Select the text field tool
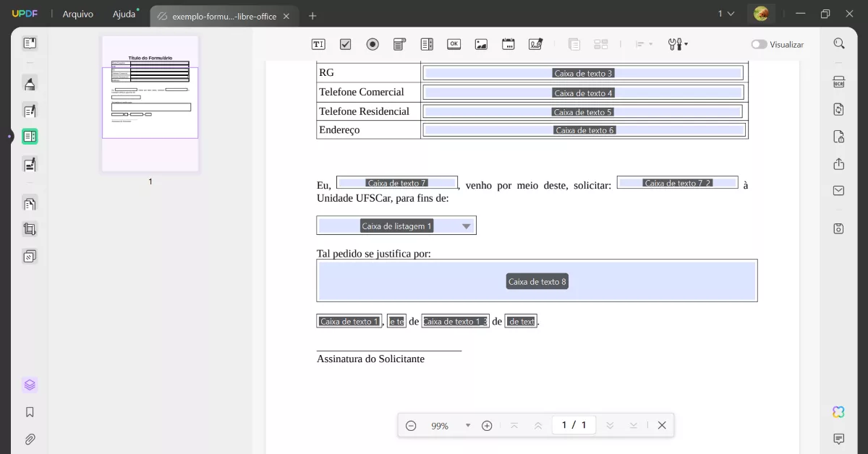This screenshot has width=868, height=454. click(318, 44)
